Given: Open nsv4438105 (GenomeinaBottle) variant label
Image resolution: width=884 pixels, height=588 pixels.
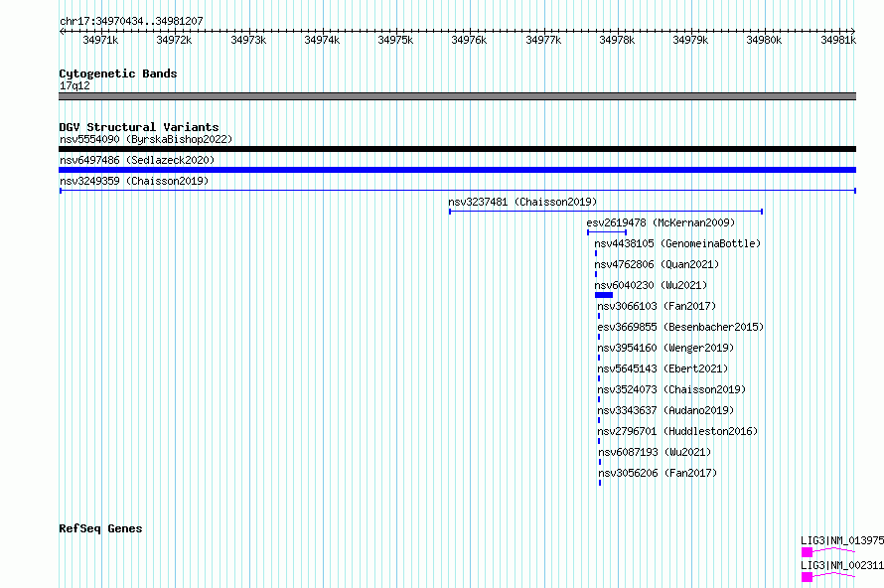Looking at the screenshot, I should point(677,243).
